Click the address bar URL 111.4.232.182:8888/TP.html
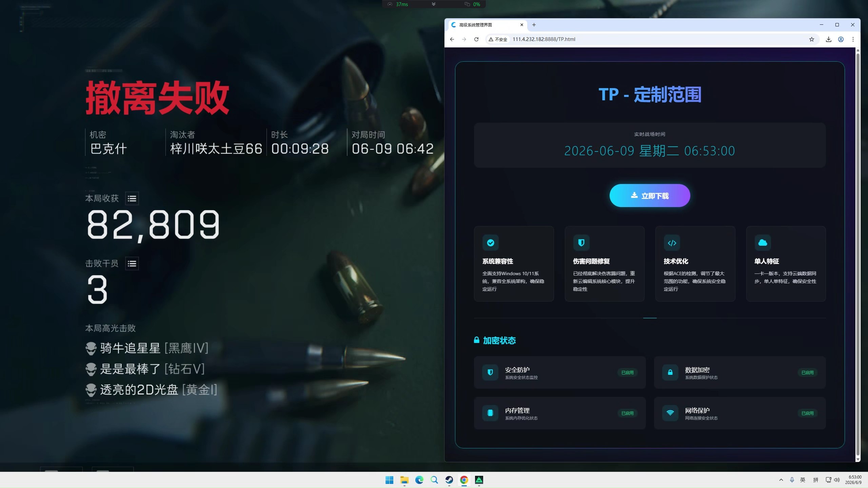Screen dimensions: 868x488 (x=544, y=39)
